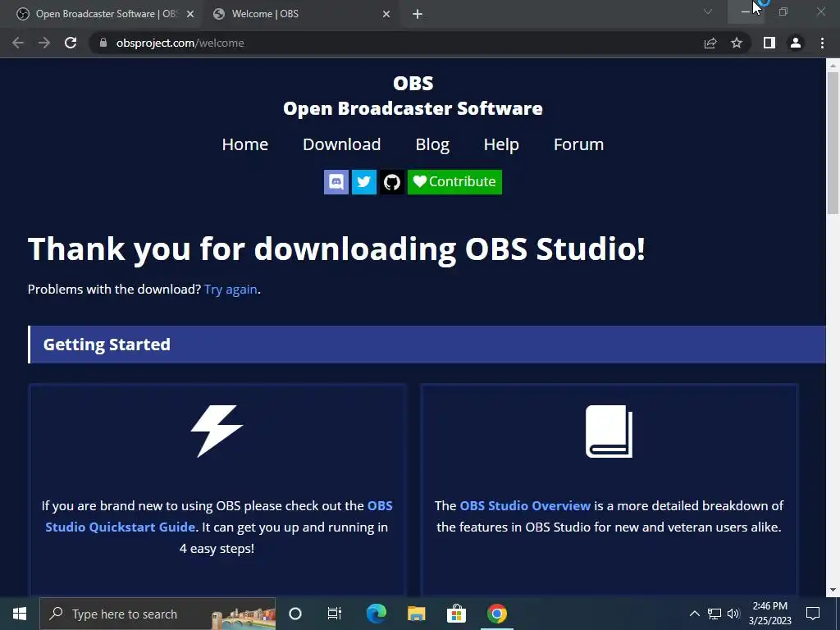The image size is (840, 630).
Task: Open the volume tray icon
Action: tap(733, 614)
